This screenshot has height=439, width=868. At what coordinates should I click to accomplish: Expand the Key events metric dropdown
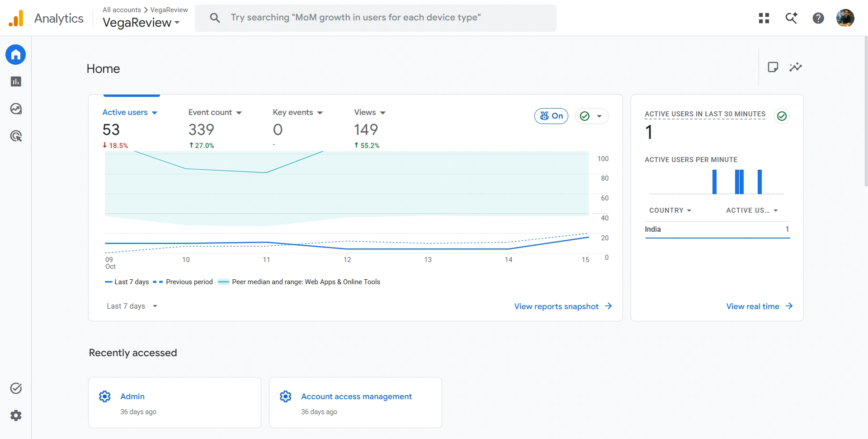(298, 112)
